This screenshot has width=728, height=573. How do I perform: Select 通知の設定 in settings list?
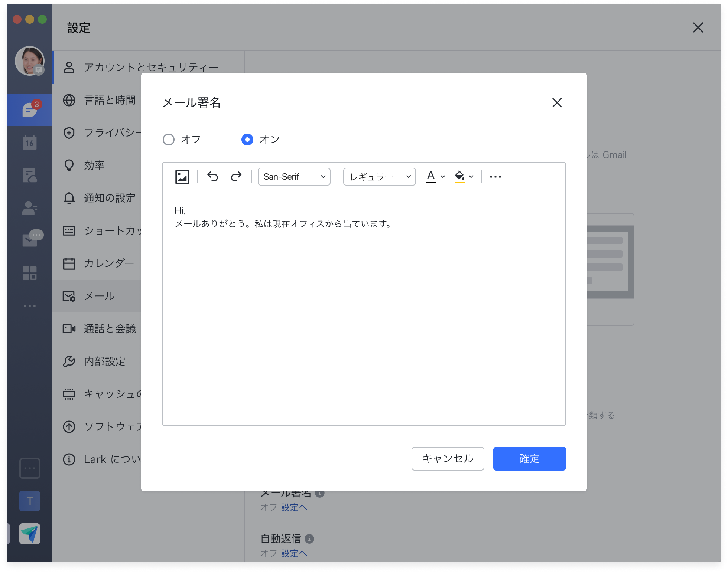coord(110,198)
